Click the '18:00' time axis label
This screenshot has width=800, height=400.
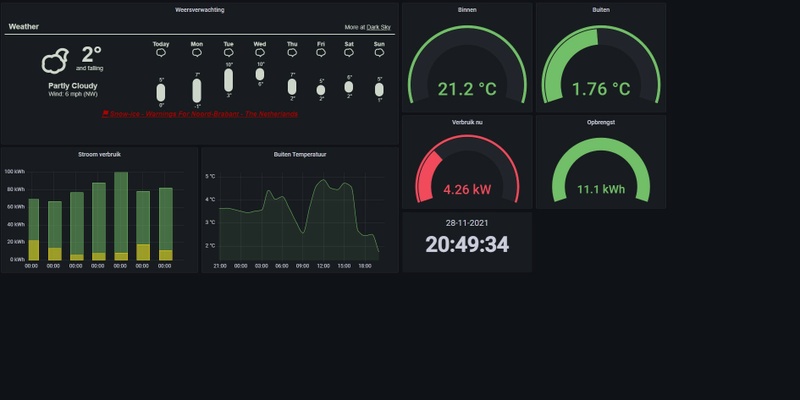click(x=364, y=266)
